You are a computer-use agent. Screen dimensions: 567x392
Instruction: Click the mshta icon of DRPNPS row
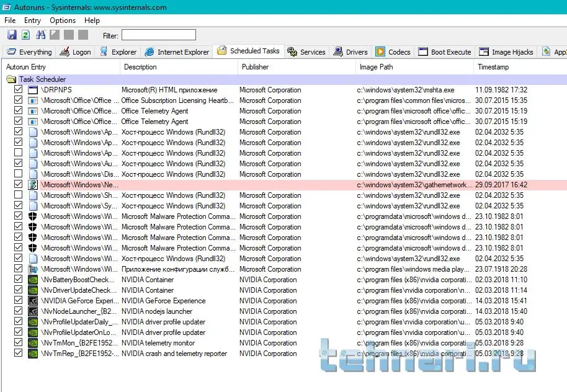[33, 90]
